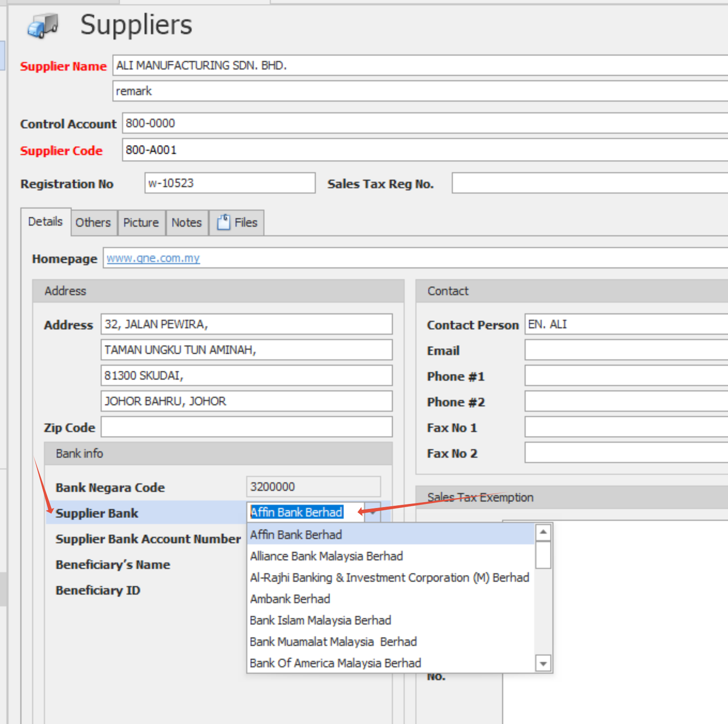Switch to the Details tab

click(x=45, y=221)
